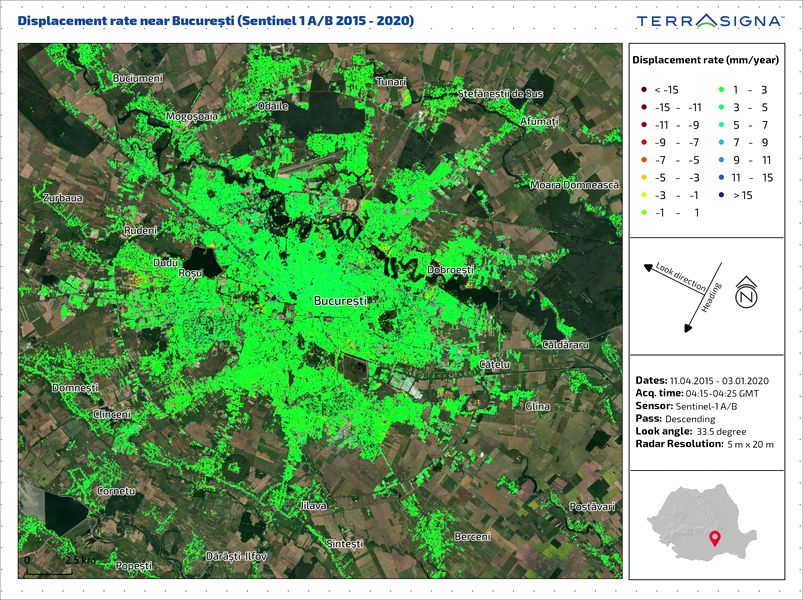This screenshot has height=600, width=803.
Task: Select the dark red '< -15' legend dot
Action: click(644, 90)
